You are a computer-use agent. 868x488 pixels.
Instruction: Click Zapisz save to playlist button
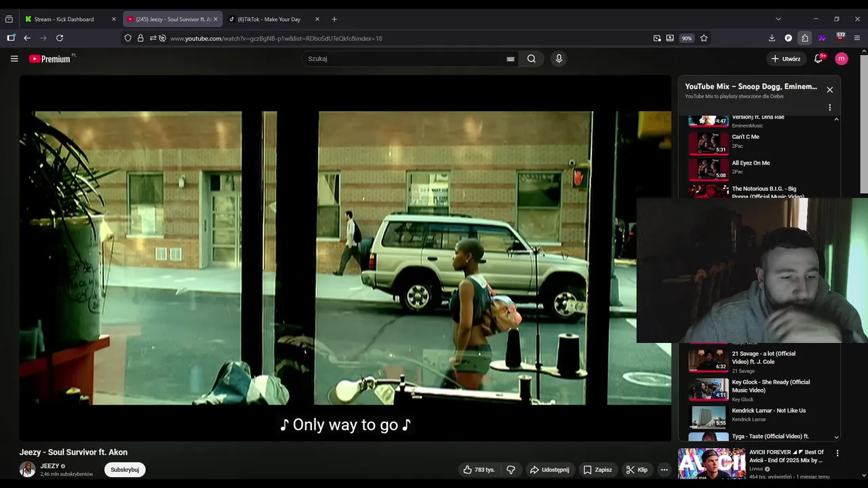597,470
